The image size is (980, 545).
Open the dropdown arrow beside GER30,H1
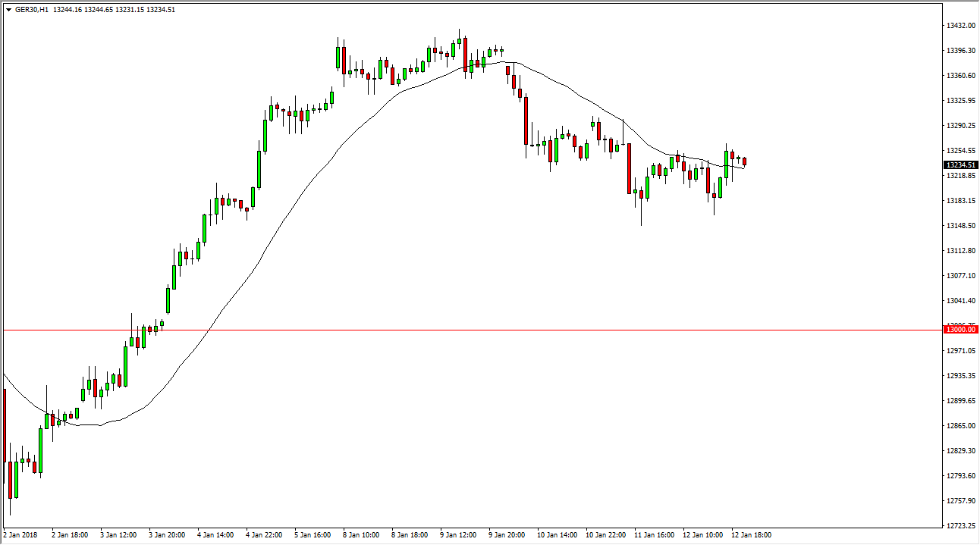[8, 10]
